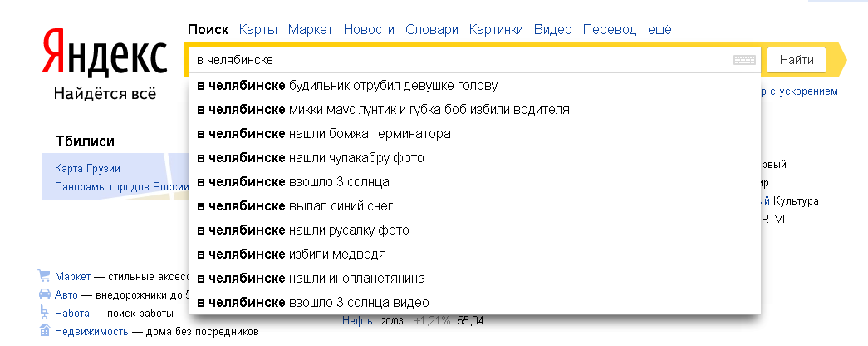Open the Картинки tab
This screenshot has width=868, height=346.
point(496,29)
